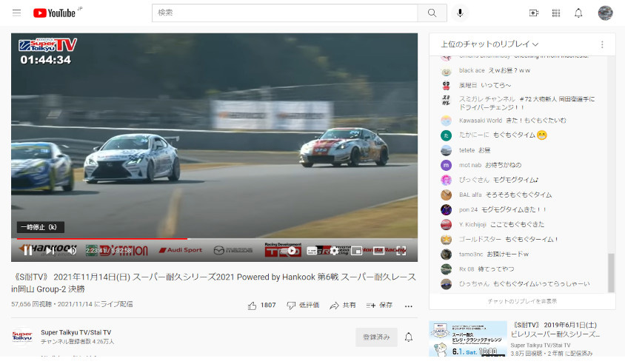
Task: Mute the video volume
Action: tap(72, 250)
